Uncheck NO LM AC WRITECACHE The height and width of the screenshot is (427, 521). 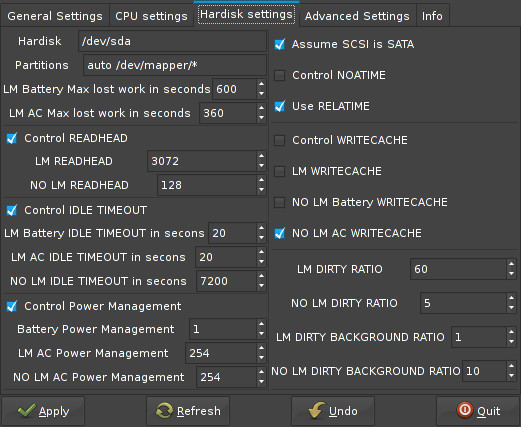(x=279, y=233)
